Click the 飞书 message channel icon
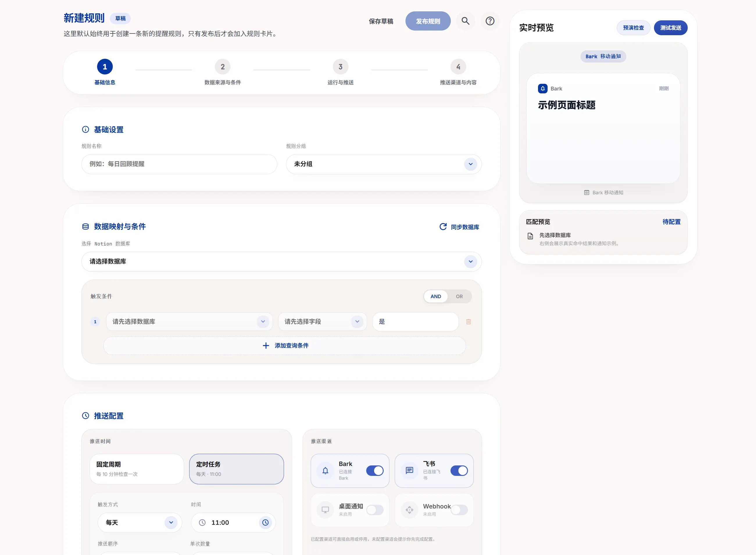The image size is (756, 555). [x=410, y=471]
